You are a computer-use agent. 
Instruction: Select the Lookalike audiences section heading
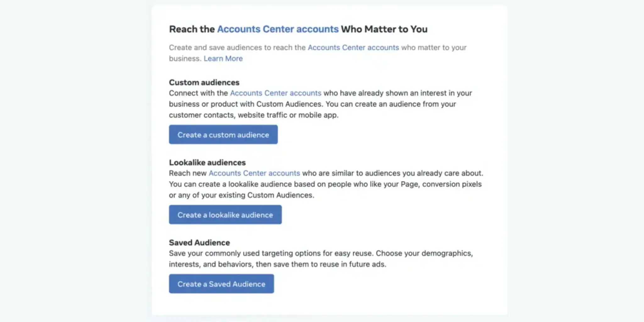click(207, 163)
